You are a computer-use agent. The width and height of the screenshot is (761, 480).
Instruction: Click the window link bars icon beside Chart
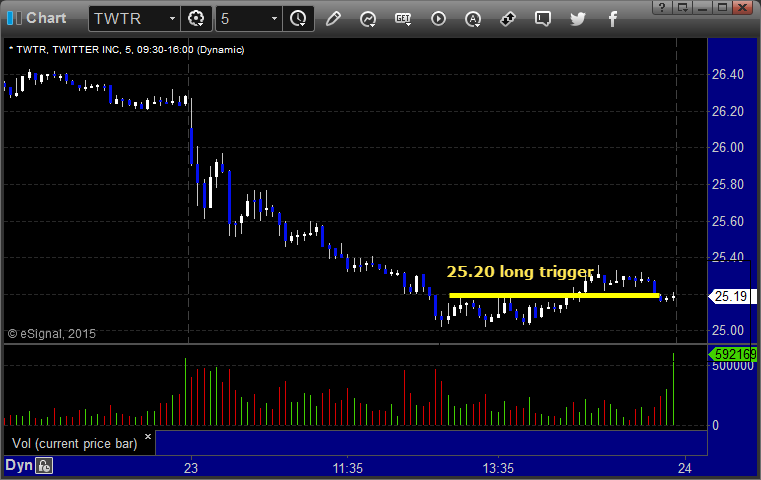click(15, 18)
